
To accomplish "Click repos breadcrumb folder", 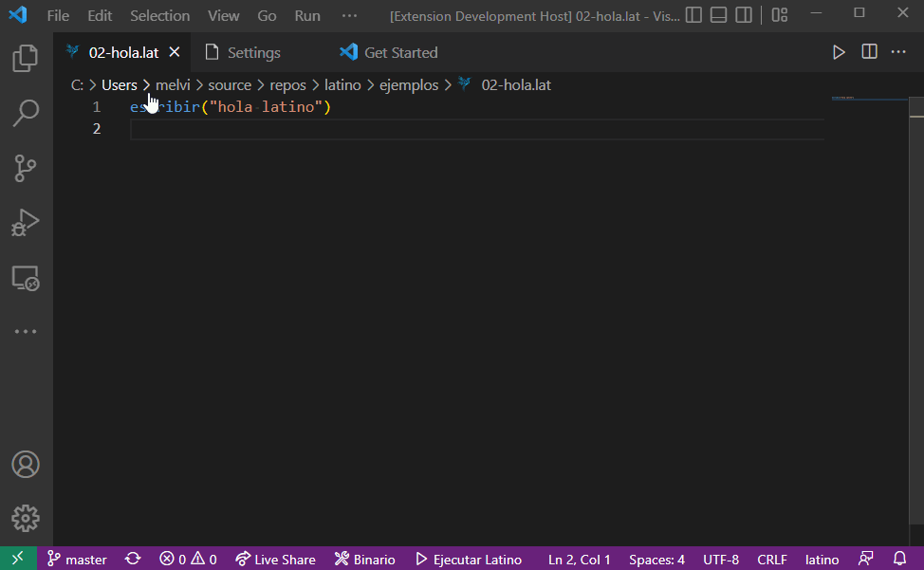I will [x=287, y=84].
